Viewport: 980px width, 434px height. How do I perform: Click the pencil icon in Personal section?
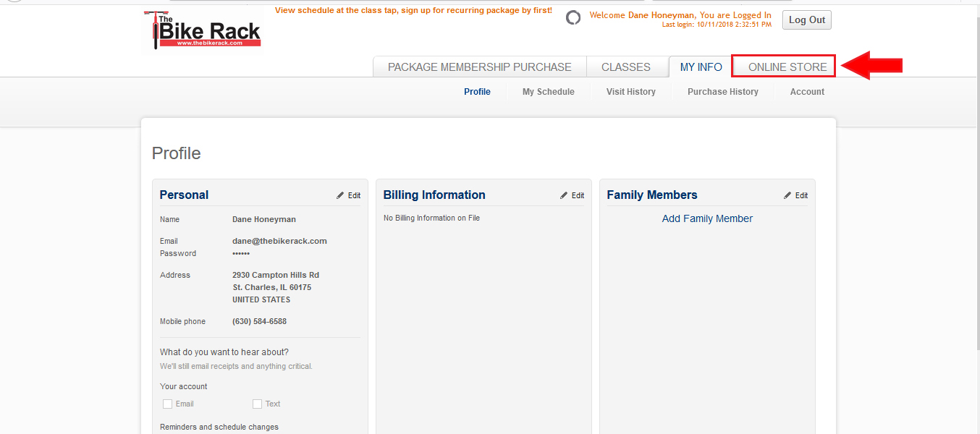point(340,195)
